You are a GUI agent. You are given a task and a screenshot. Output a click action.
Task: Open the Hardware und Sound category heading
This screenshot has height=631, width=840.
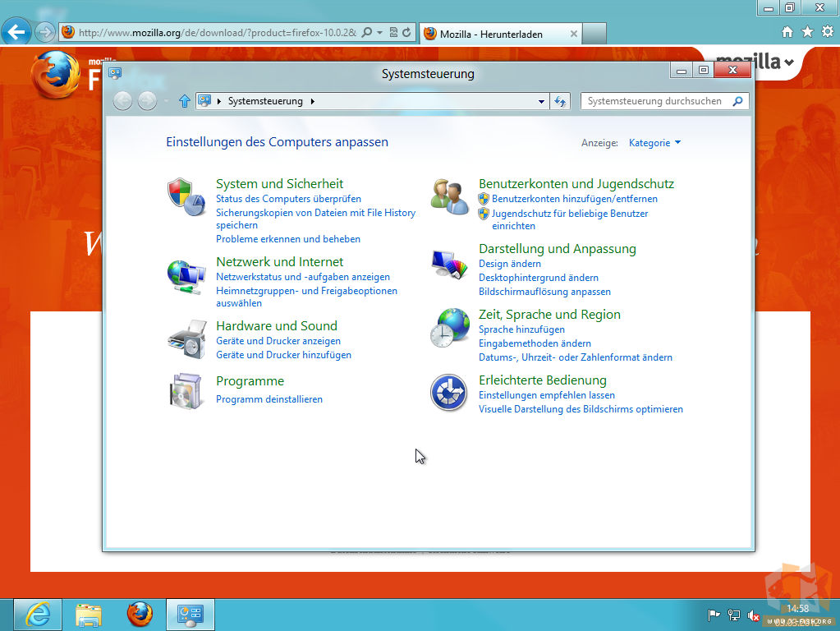pos(277,325)
